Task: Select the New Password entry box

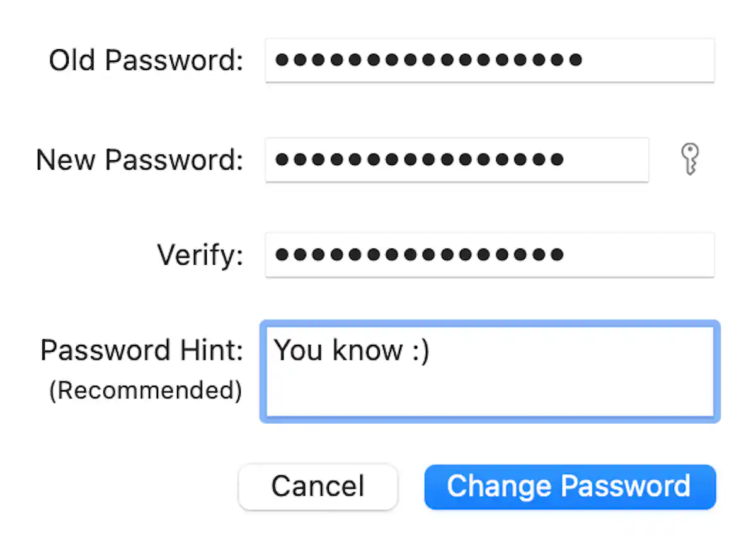Action: [457, 160]
